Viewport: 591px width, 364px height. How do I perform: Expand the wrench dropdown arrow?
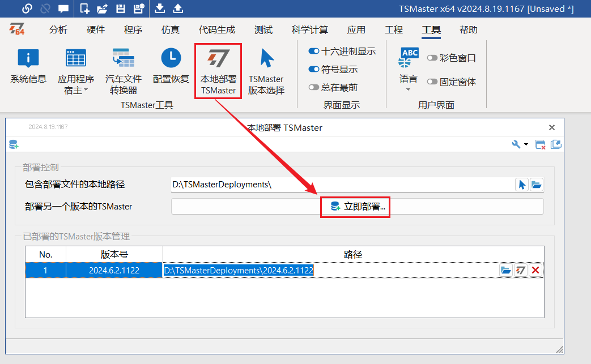coord(526,144)
